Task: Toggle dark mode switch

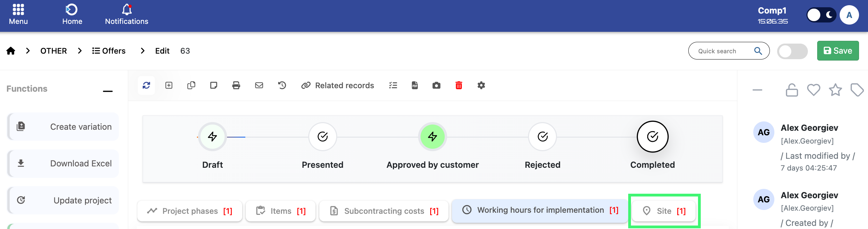Action: click(821, 15)
